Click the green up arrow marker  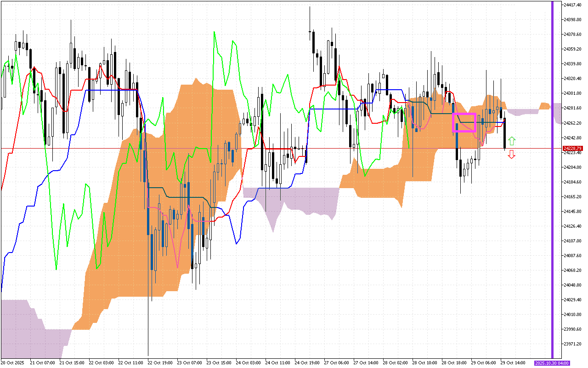click(512, 141)
